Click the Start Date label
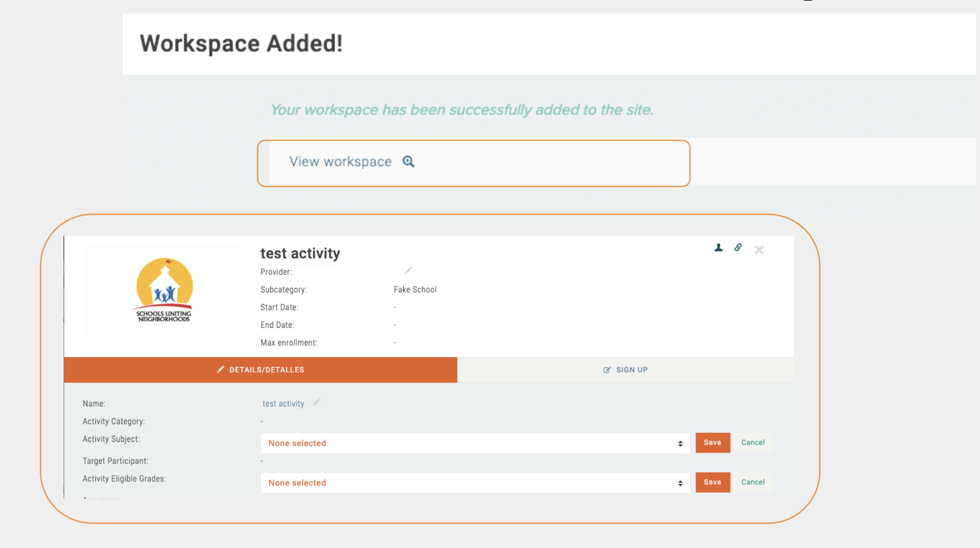 point(279,307)
